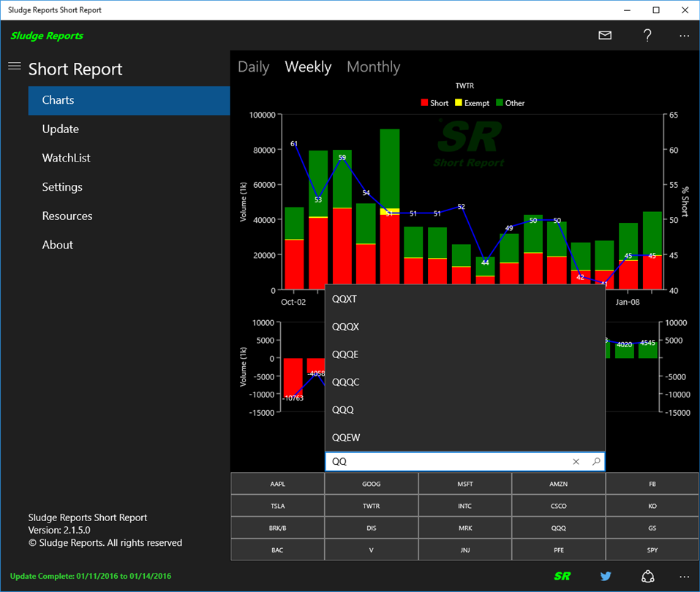Screen dimensions: 700x592
Task: Minimize the application window
Action: coord(627,10)
